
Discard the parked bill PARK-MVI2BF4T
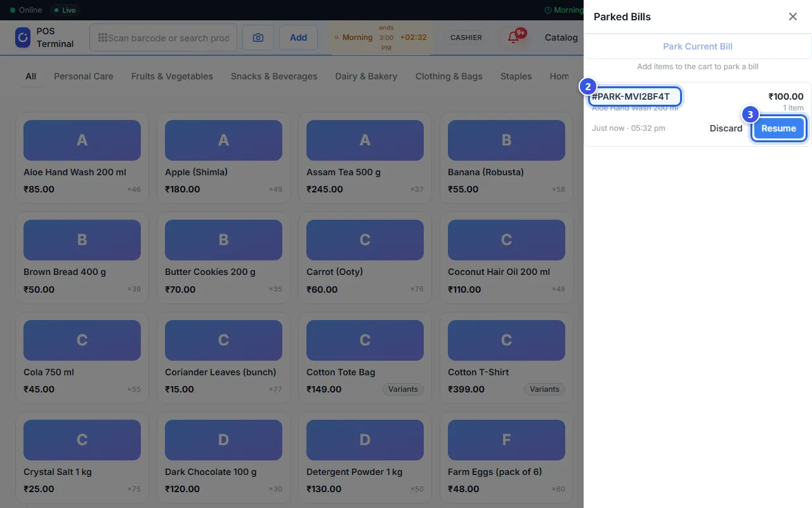coord(726,128)
